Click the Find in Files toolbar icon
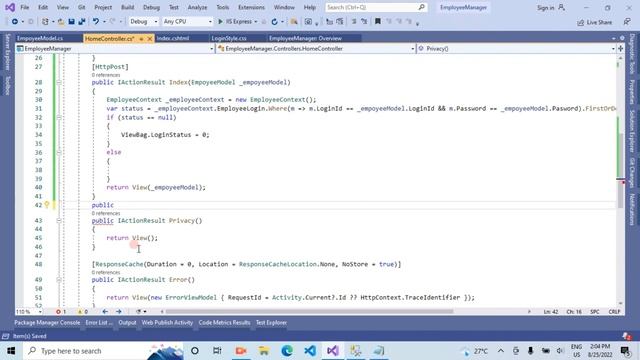 (x=294, y=22)
